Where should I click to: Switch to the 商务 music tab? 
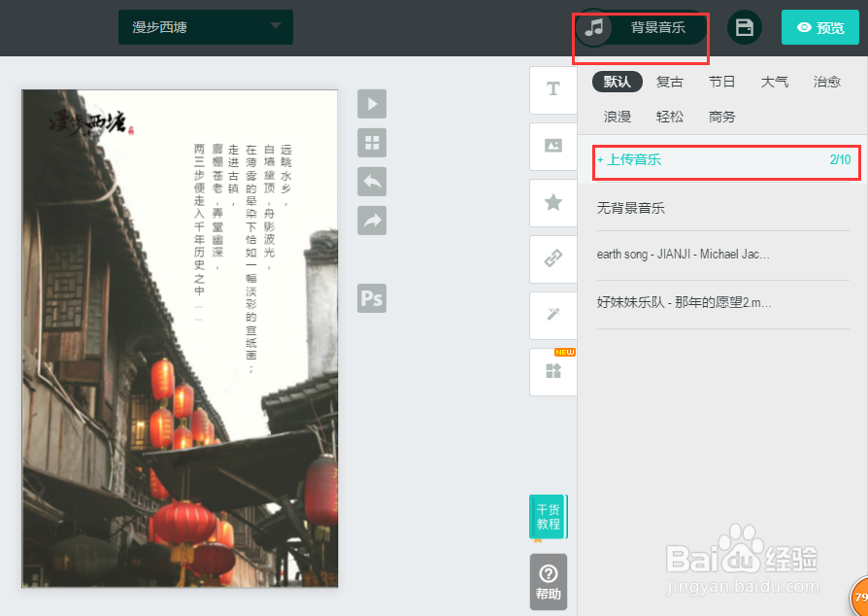(721, 117)
